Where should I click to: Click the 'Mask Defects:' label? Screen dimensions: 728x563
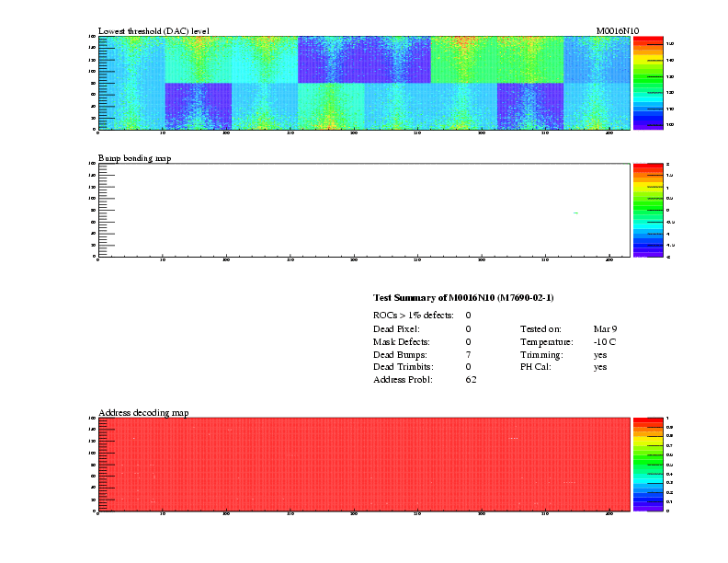[401, 342]
